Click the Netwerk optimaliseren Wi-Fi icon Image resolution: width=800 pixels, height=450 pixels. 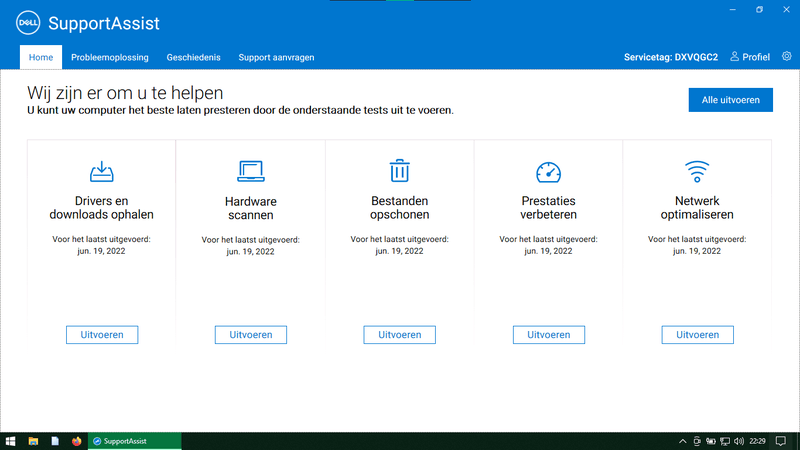click(697, 171)
